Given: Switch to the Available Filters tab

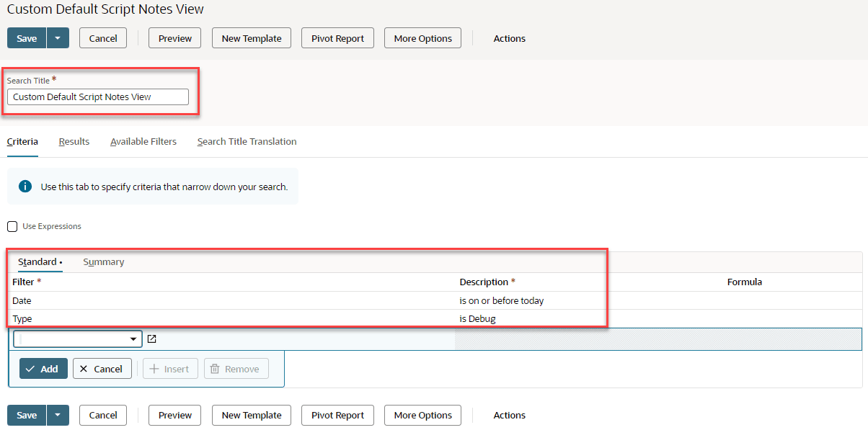Looking at the screenshot, I should [x=143, y=141].
